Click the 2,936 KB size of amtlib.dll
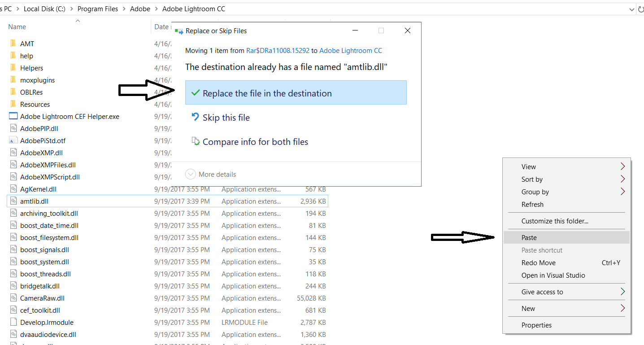This screenshot has height=345, width=644. point(313,201)
